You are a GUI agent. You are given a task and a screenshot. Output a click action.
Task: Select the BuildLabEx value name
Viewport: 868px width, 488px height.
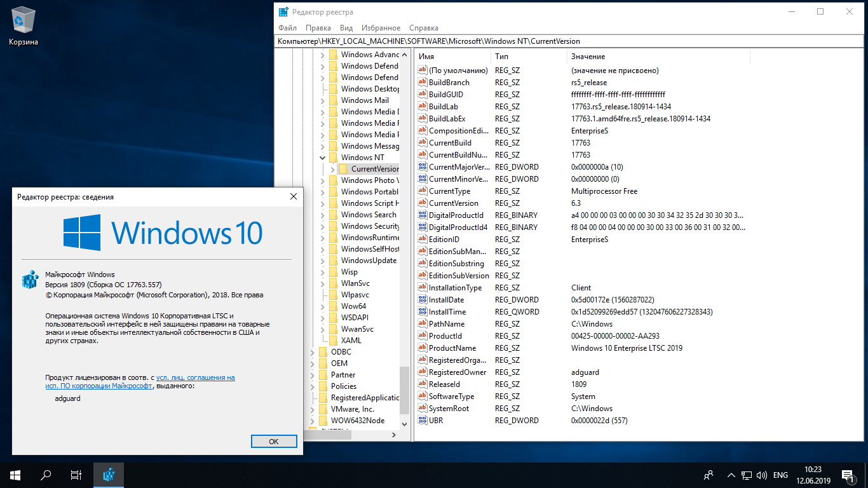tap(447, 119)
